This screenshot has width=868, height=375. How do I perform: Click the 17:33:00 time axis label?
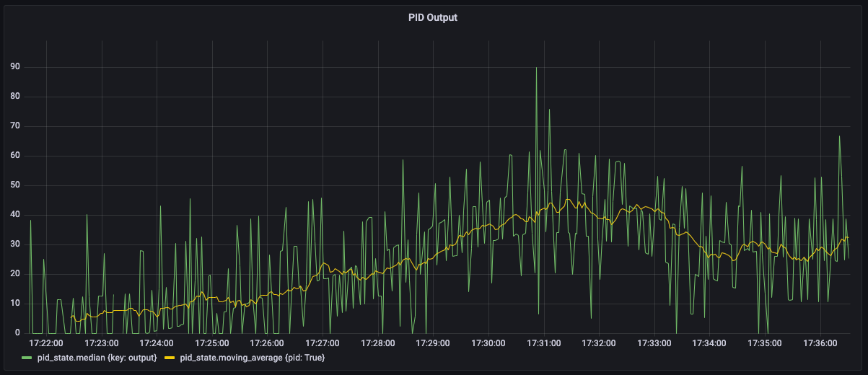coord(655,343)
